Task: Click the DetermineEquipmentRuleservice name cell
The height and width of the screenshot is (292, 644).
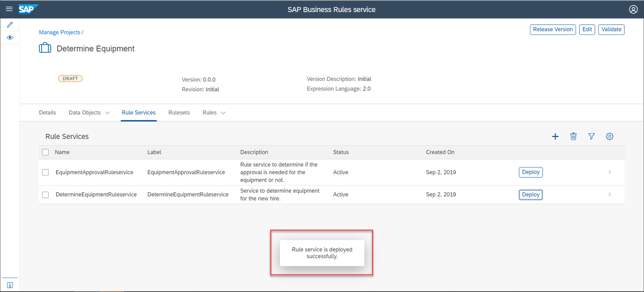Action: coord(96,195)
